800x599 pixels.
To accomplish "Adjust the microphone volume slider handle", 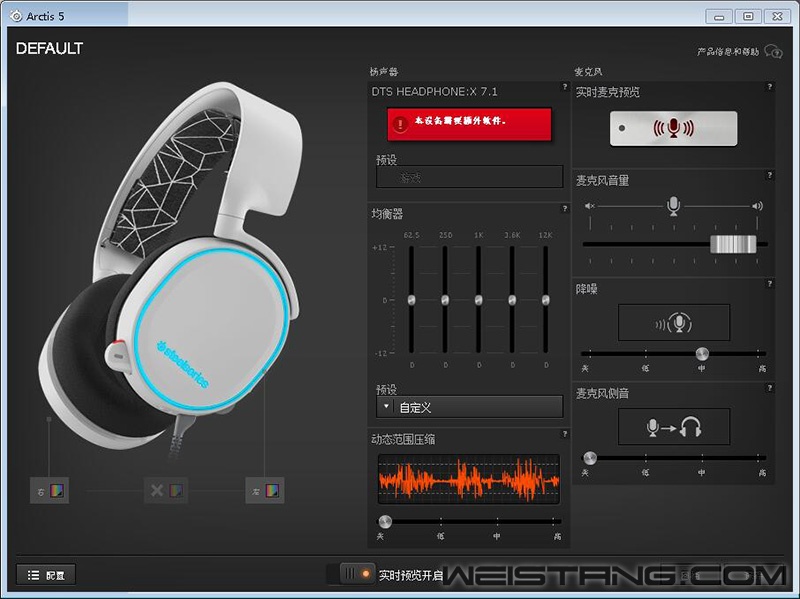I will (x=733, y=244).
